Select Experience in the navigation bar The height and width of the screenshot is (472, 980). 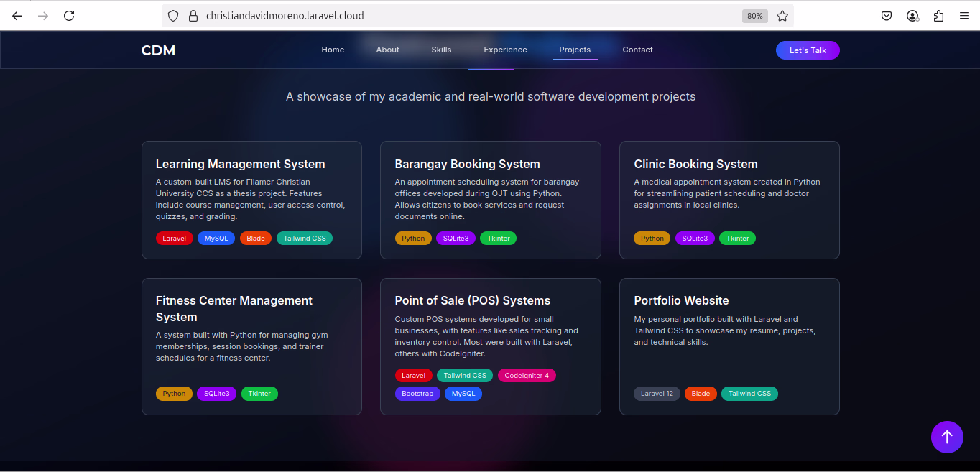(505, 50)
